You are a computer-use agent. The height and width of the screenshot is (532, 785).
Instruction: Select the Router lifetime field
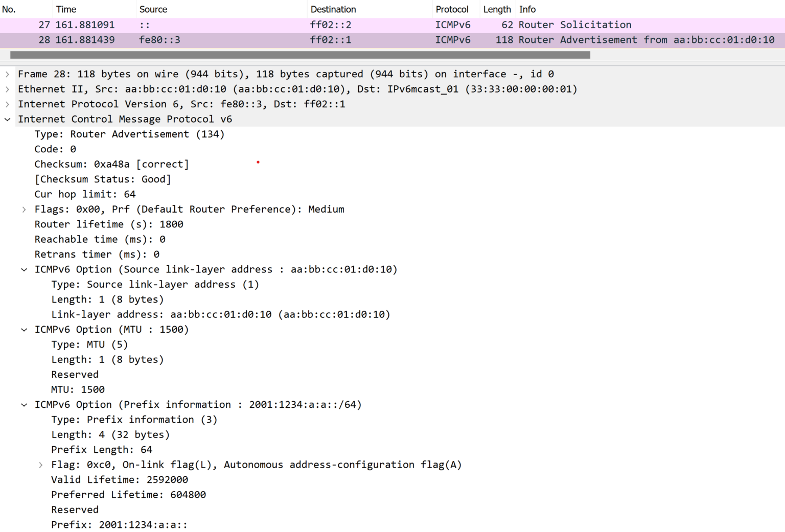[109, 224]
